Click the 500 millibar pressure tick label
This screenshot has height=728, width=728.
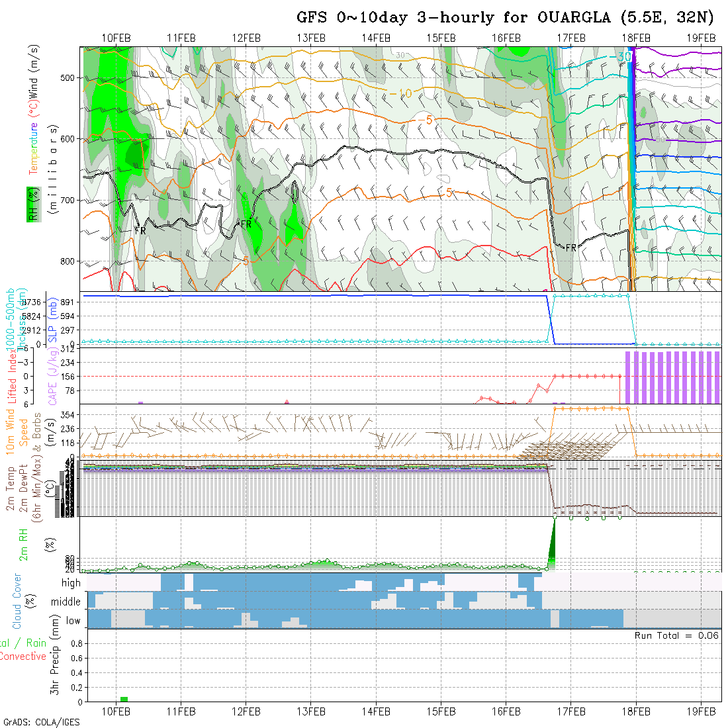click(x=68, y=78)
